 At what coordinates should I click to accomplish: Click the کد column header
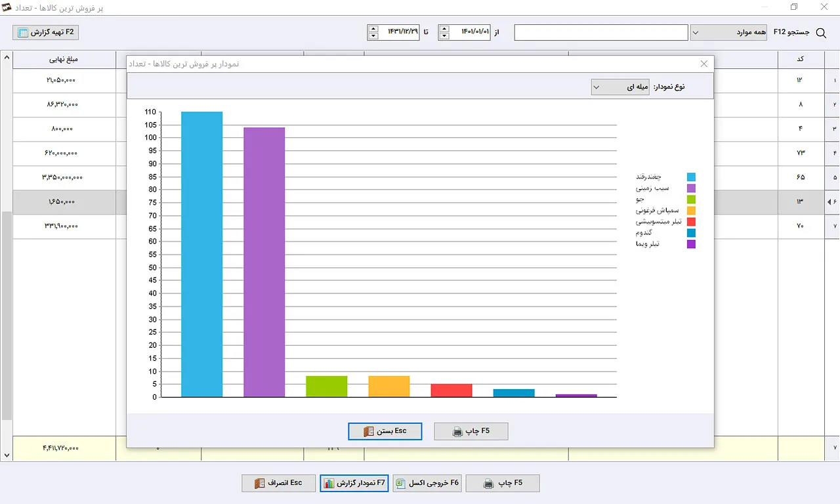point(801,60)
